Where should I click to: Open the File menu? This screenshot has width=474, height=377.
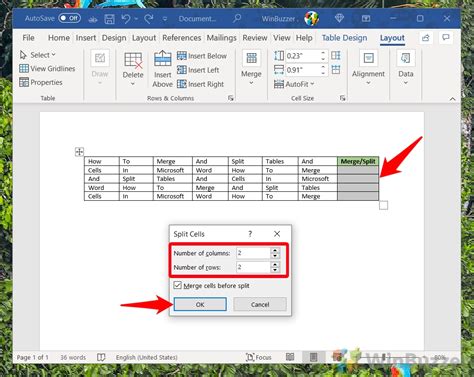coord(28,38)
